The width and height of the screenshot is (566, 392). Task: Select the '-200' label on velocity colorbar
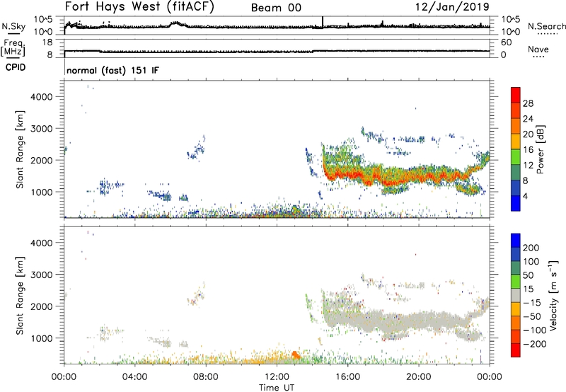coord(534,344)
